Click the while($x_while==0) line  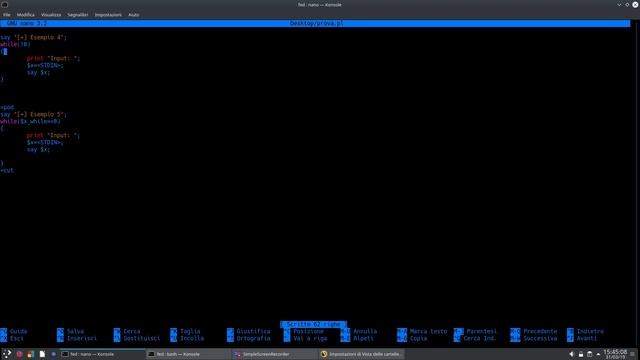coord(31,121)
